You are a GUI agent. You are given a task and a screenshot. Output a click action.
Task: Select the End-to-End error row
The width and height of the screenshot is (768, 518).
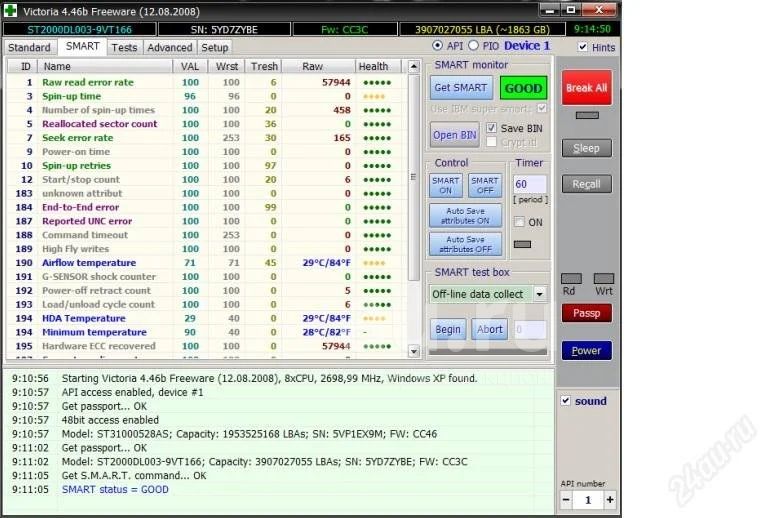tap(207, 207)
